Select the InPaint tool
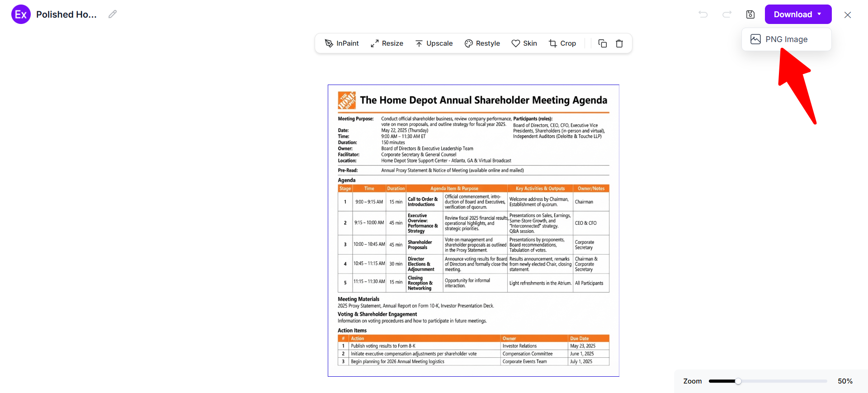Image resolution: width=868 pixels, height=393 pixels. (342, 43)
